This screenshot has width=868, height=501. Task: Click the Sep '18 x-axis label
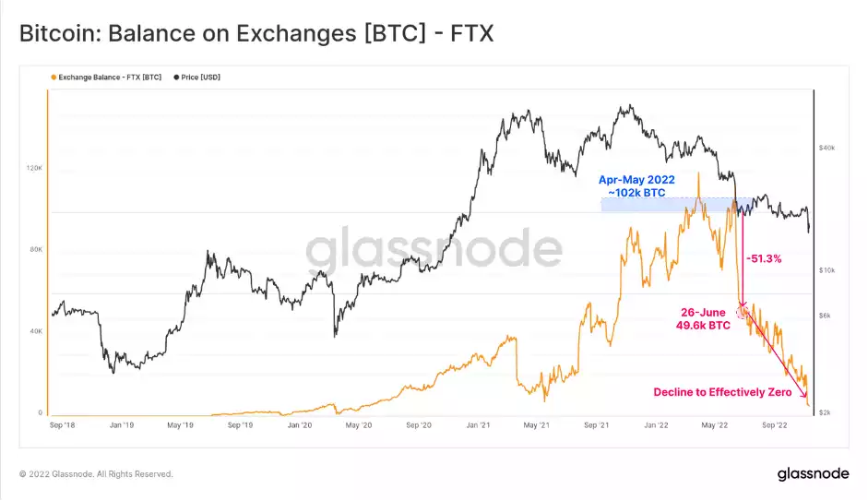click(x=62, y=425)
